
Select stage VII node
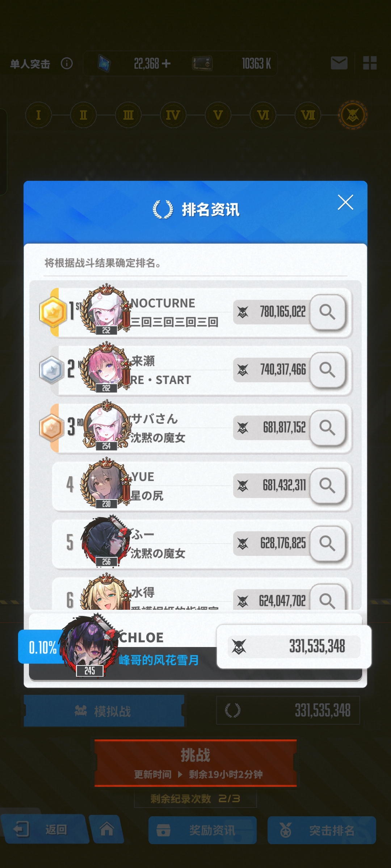(x=308, y=115)
